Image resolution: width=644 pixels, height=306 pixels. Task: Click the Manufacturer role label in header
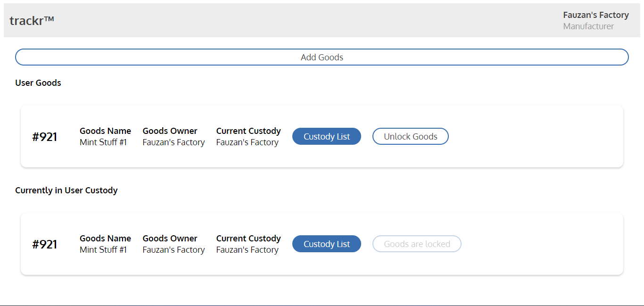(588, 26)
